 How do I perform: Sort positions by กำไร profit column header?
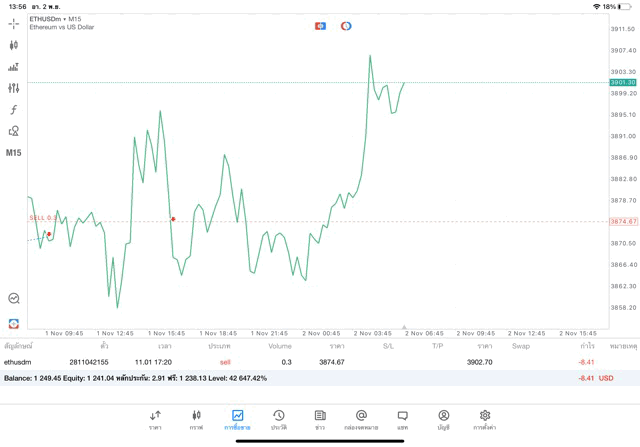pyautogui.click(x=587, y=346)
